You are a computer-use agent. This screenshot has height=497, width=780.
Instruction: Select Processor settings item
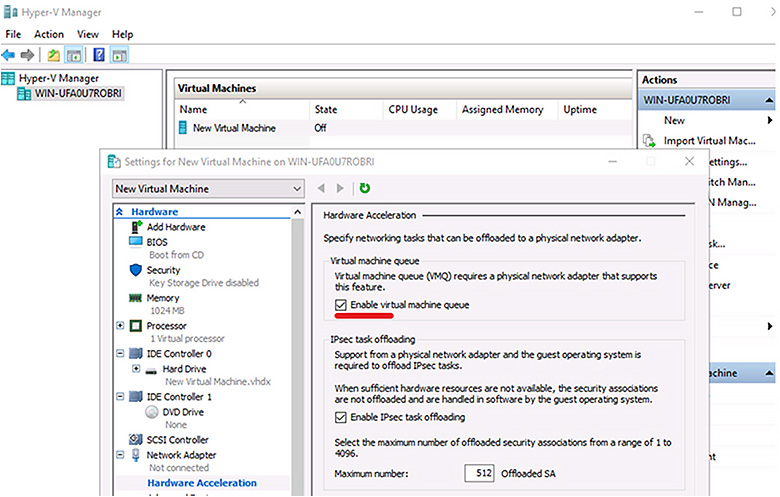(166, 326)
